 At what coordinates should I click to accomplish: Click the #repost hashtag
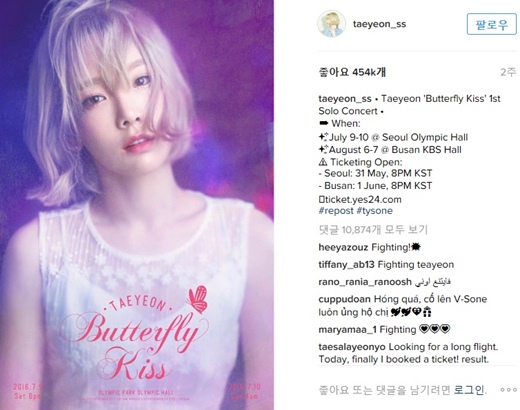(336, 211)
